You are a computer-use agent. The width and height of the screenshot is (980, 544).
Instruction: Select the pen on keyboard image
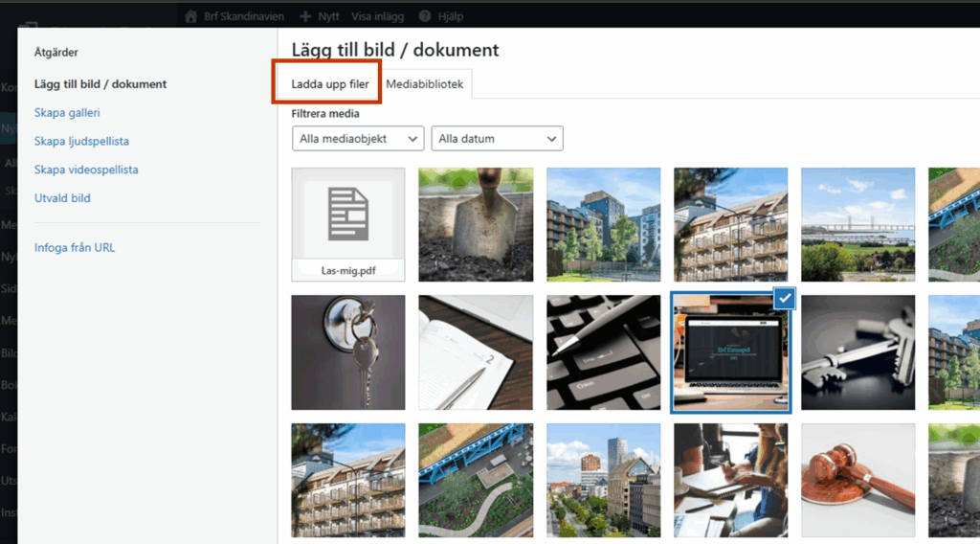tap(603, 352)
